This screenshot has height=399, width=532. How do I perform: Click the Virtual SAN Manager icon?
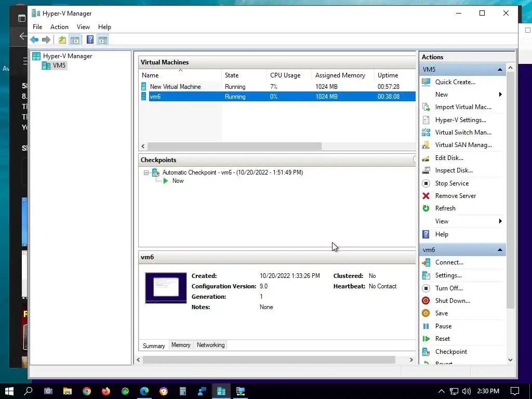point(426,145)
